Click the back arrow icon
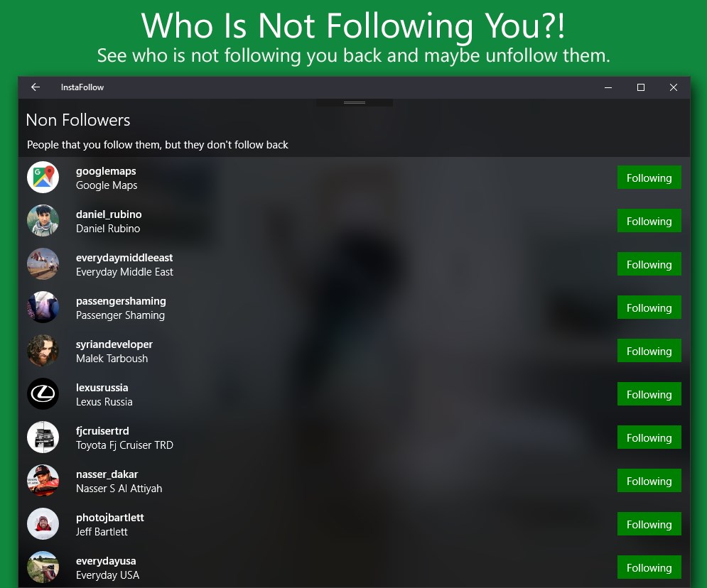The image size is (707, 588). point(36,87)
